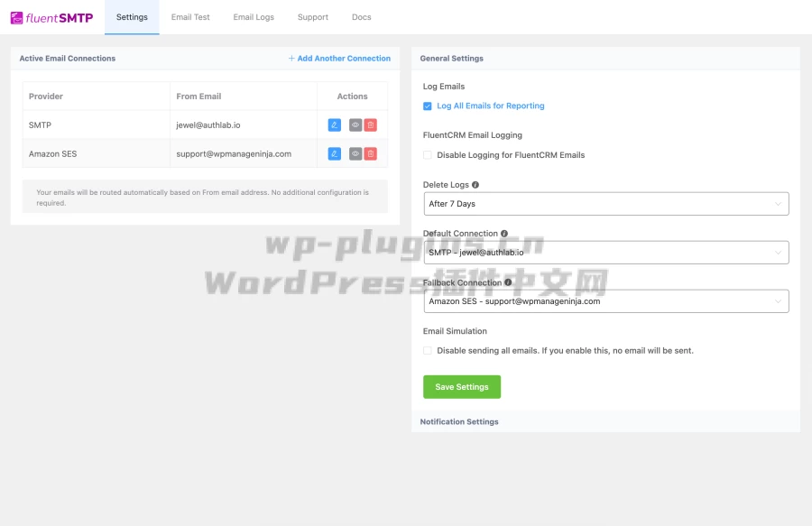The height and width of the screenshot is (526, 812).
Task: View Amazon SES connection details eye icon
Action: click(355, 153)
